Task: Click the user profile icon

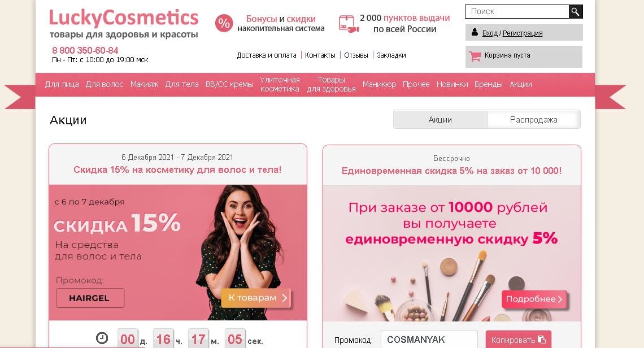Action: coord(475,32)
